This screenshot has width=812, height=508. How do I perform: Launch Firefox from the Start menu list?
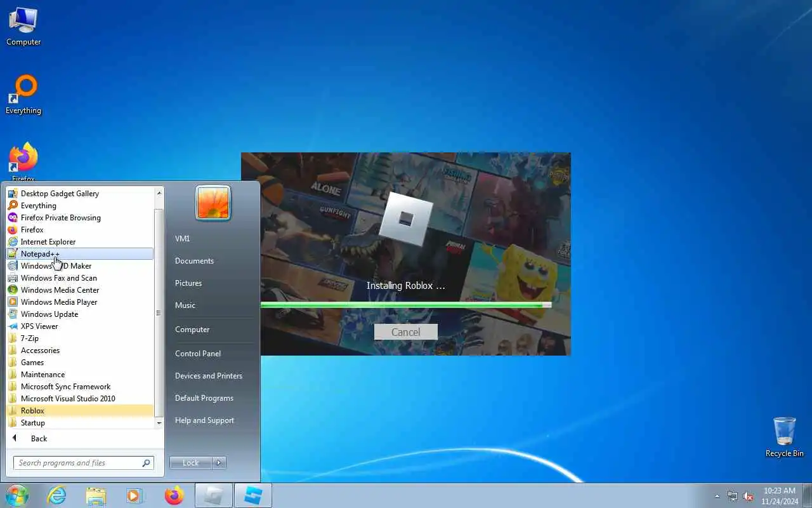coord(80,229)
